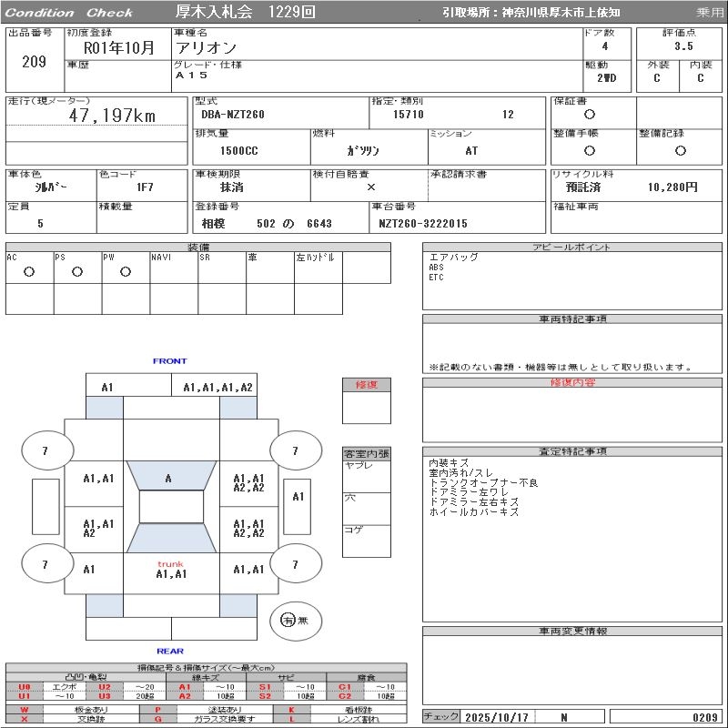Click the red 修復 label box

click(x=367, y=385)
